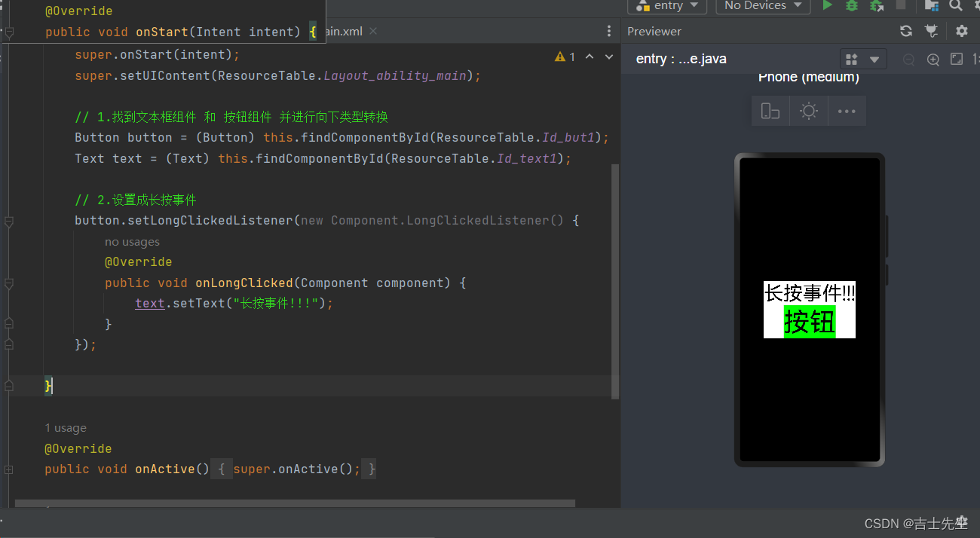
Task: Zoom out the preview
Action: 908,60
